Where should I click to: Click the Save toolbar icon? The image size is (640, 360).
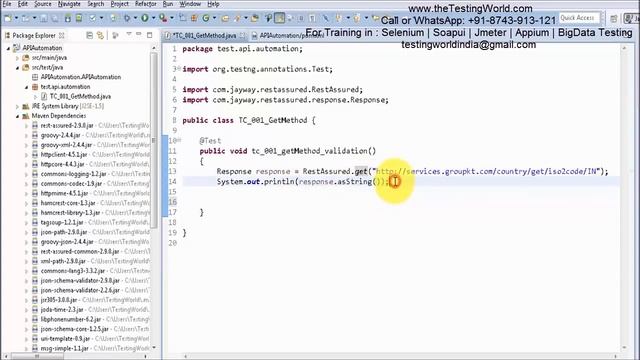tap(44, 18)
